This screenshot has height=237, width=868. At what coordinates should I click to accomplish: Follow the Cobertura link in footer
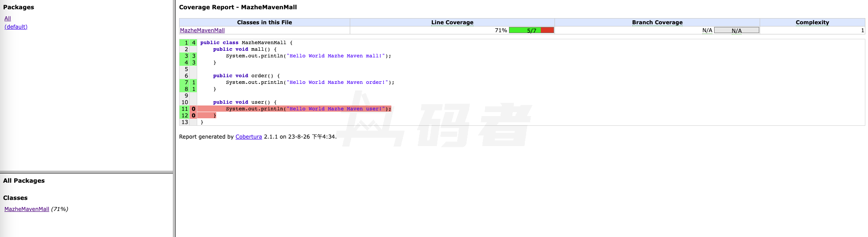[249, 137]
